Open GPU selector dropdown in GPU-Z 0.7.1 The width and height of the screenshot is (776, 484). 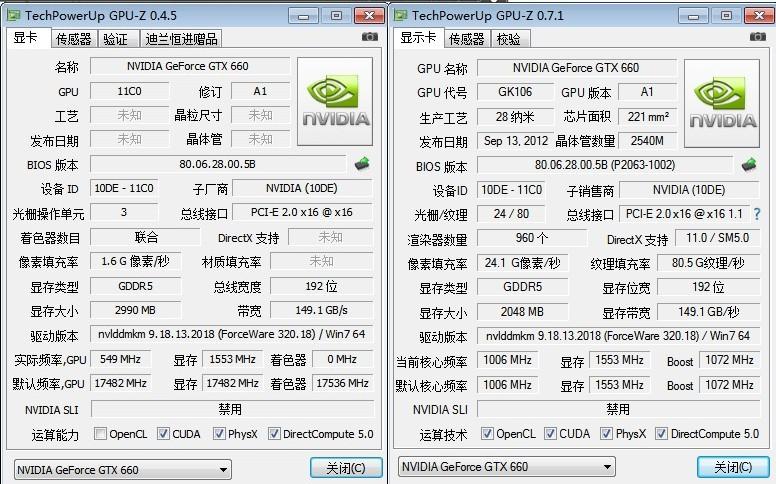click(507, 466)
